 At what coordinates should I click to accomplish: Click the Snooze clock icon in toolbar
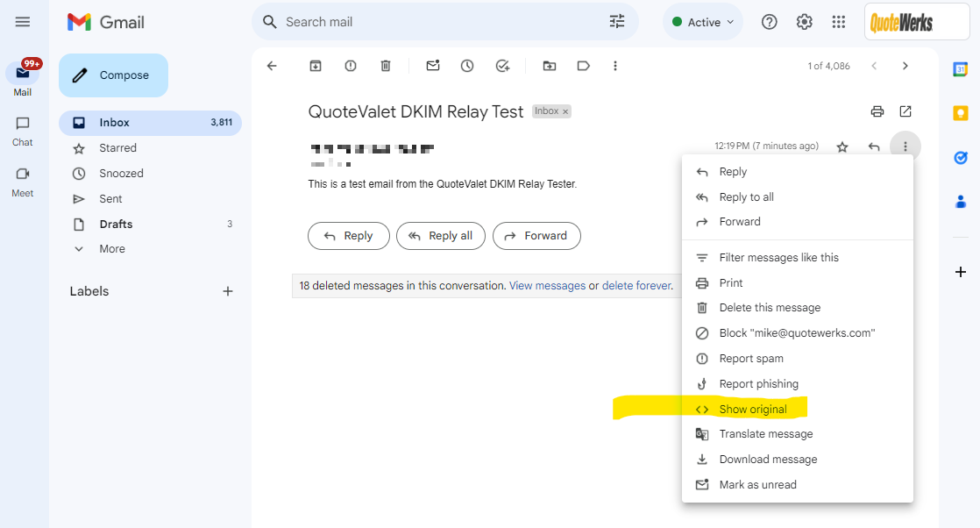tap(467, 66)
